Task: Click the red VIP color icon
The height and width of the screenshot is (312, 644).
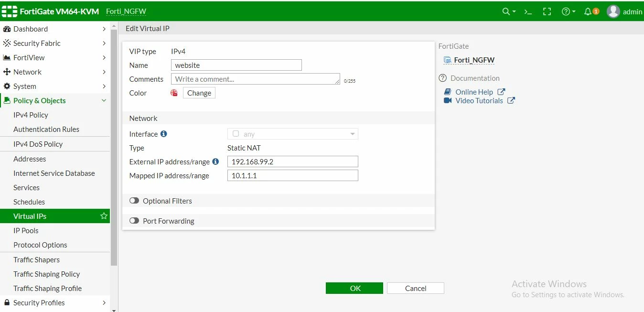Action: click(174, 93)
